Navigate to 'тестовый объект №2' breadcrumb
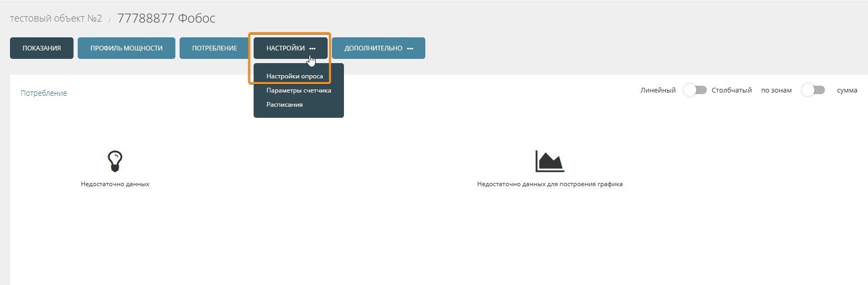 (x=56, y=18)
